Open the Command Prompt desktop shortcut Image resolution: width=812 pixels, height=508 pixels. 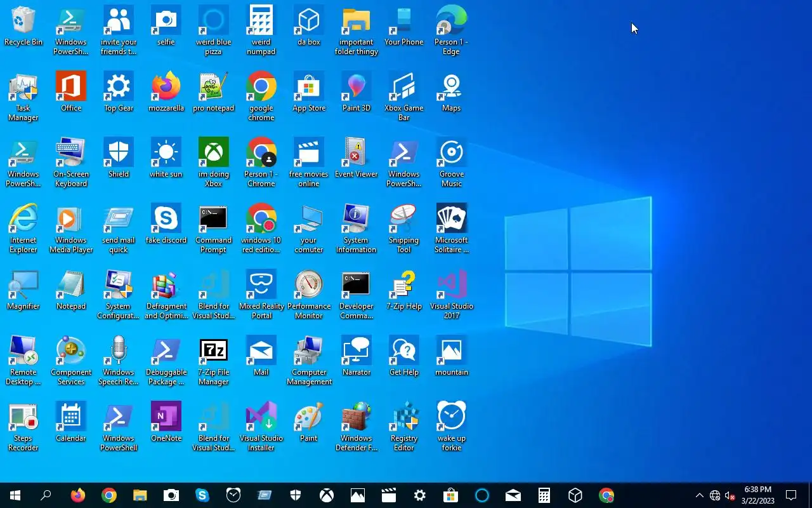tap(214, 229)
